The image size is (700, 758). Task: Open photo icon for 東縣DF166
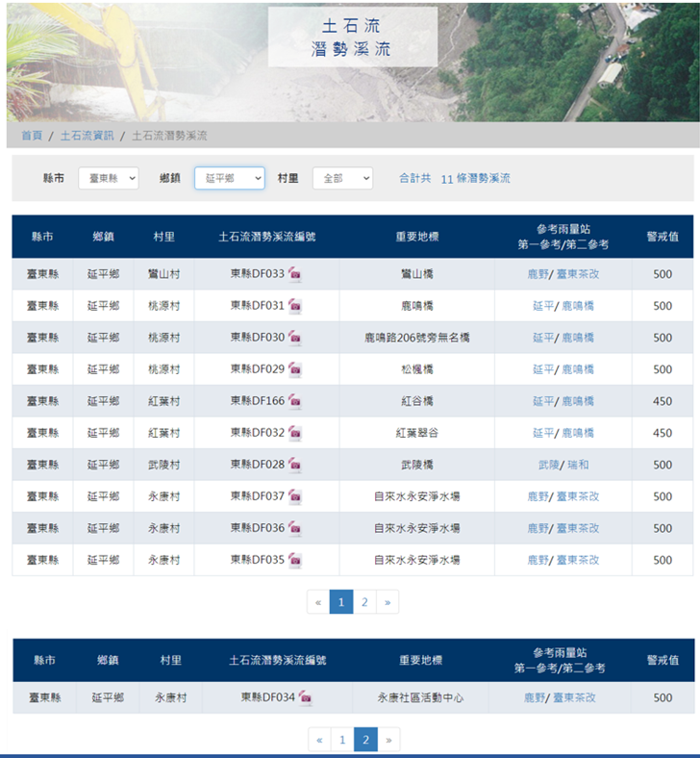coord(295,401)
